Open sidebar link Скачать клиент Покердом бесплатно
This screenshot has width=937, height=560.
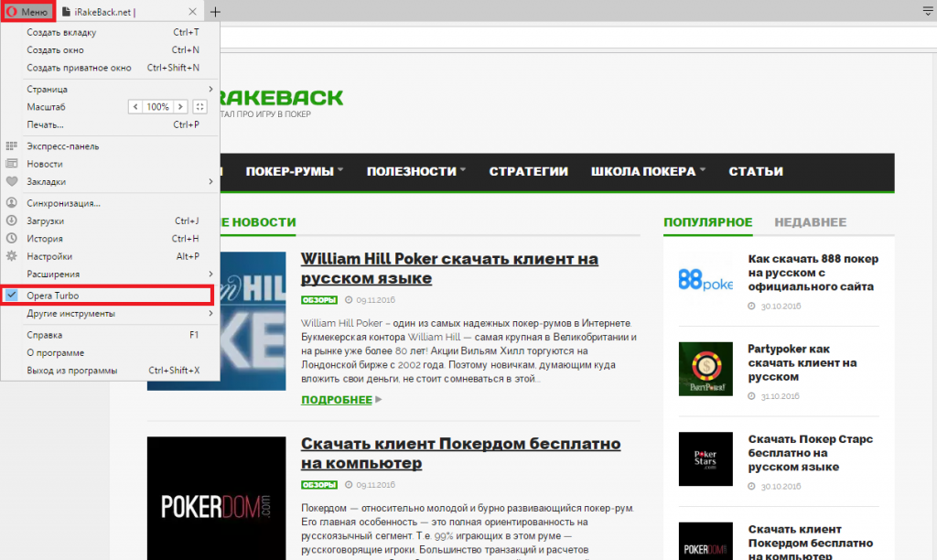[x=811, y=543]
